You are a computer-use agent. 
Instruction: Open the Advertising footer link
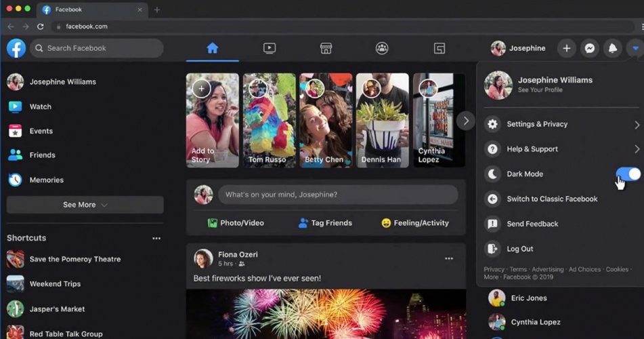point(547,269)
